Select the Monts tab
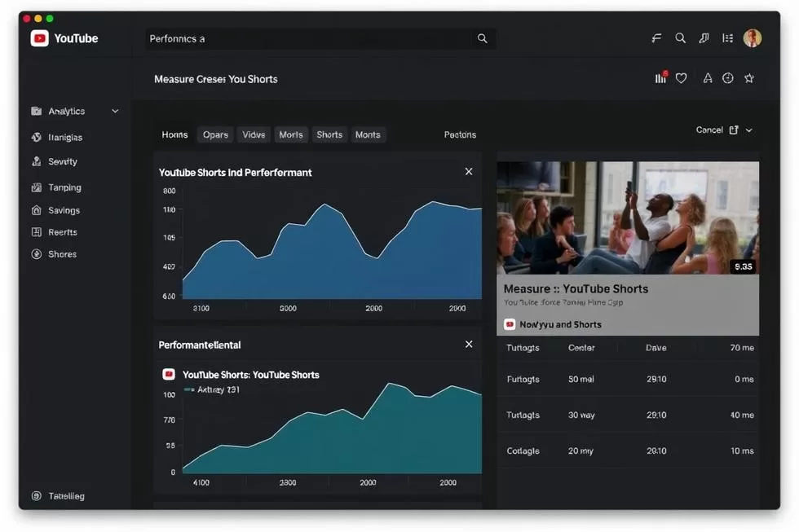This screenshot has height=532, width=799. (368, 135)
